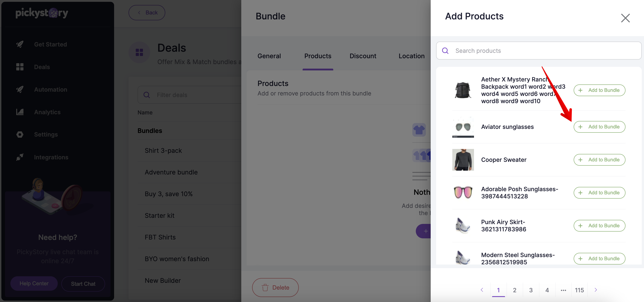The width and height of the screenshot is (644, 302).
Task: Click the Integrations plug icon
Action: (x=20, y=157)
